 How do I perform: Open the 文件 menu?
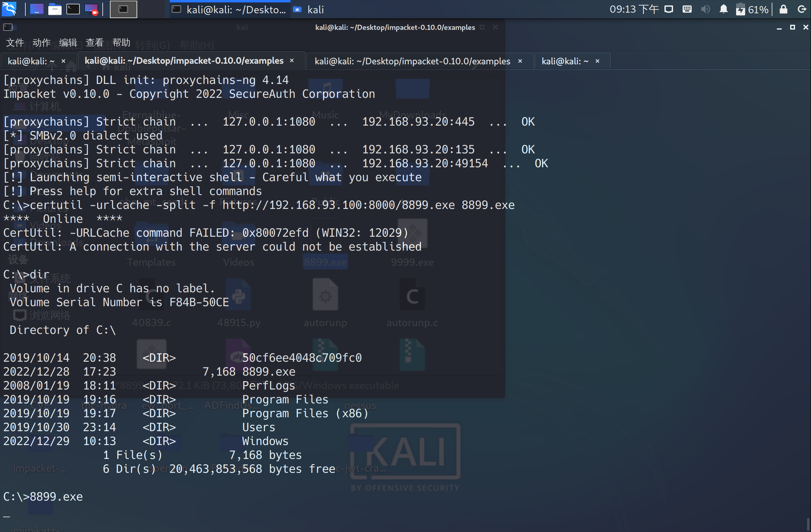click(15, 43)
